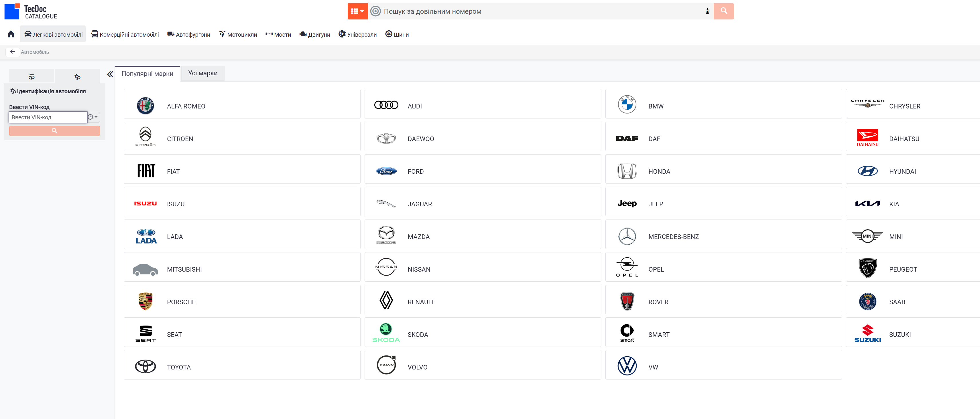Click the microphone voice search icon
Viewport: 980px width, 419px height.
pyautogui.click(x=707, y=11)
